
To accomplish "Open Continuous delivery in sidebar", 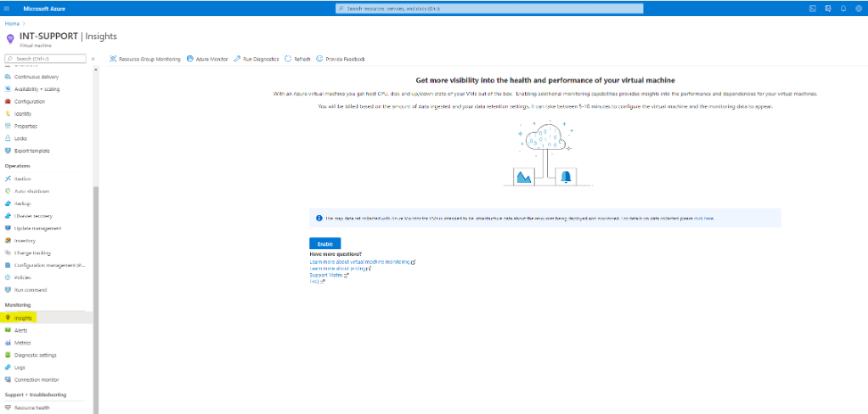I will point(36,77).
